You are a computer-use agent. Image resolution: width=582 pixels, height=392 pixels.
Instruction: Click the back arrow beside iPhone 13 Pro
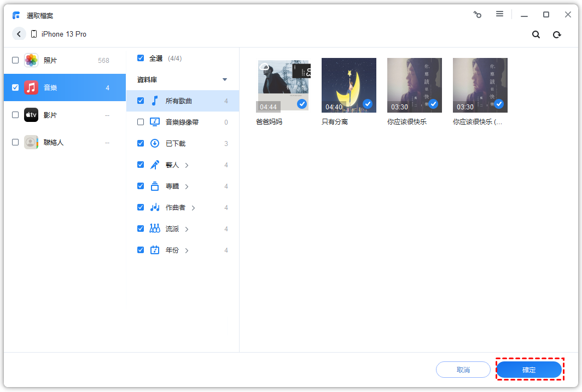[19, 34]
